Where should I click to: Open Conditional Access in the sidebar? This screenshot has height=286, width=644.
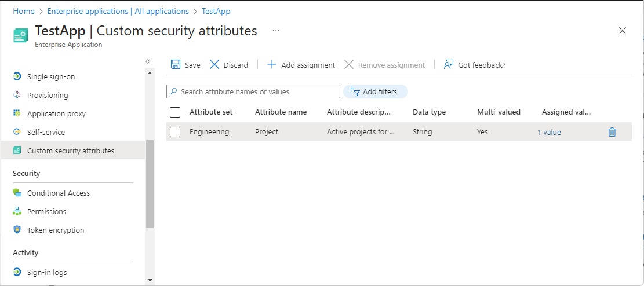pyautogui.click(x=58, y=193)
